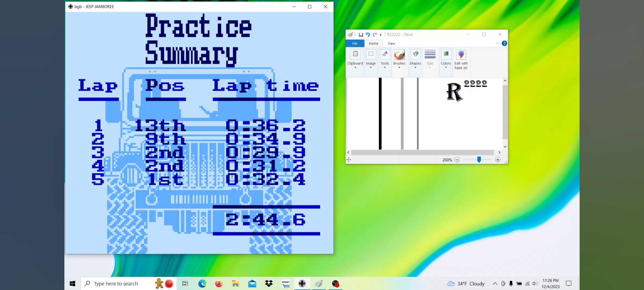Screen dimensions: 644x290
Task: Collapse the Paint ribbon with the chevron
Action: click(x=497, y=44)
